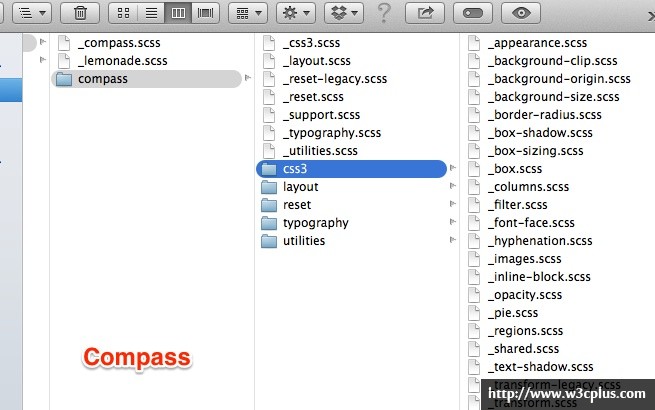Select the _images.scss file
The height and width of the screenshot is (410, 655).
tap(525, 258)
